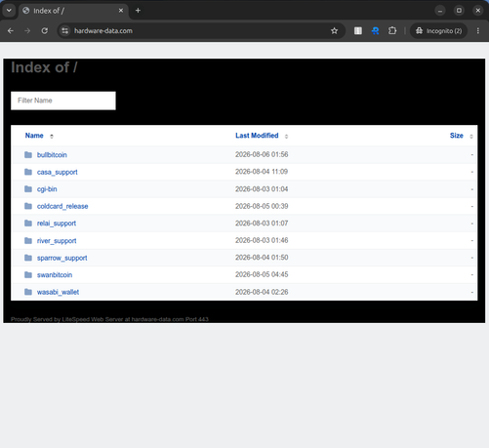Click the folder icon beside relai_support
This screenshot has height=448, width=489.
click(x=28, y=224)
